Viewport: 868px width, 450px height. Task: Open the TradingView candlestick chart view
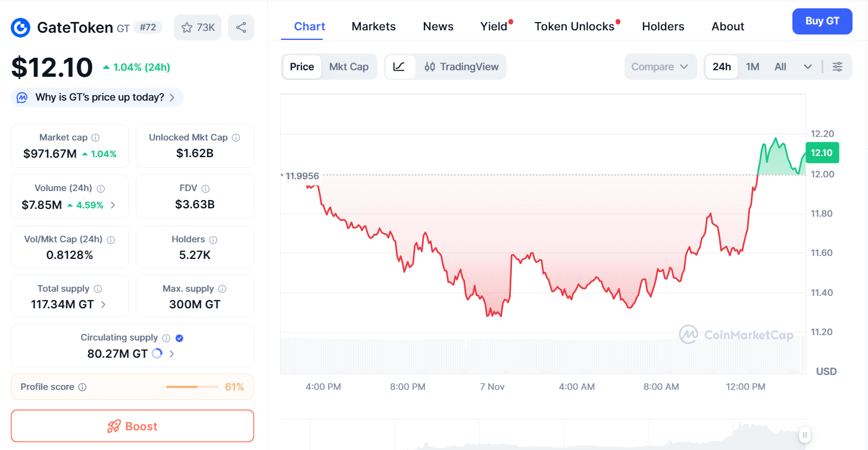tap(461, 67)
